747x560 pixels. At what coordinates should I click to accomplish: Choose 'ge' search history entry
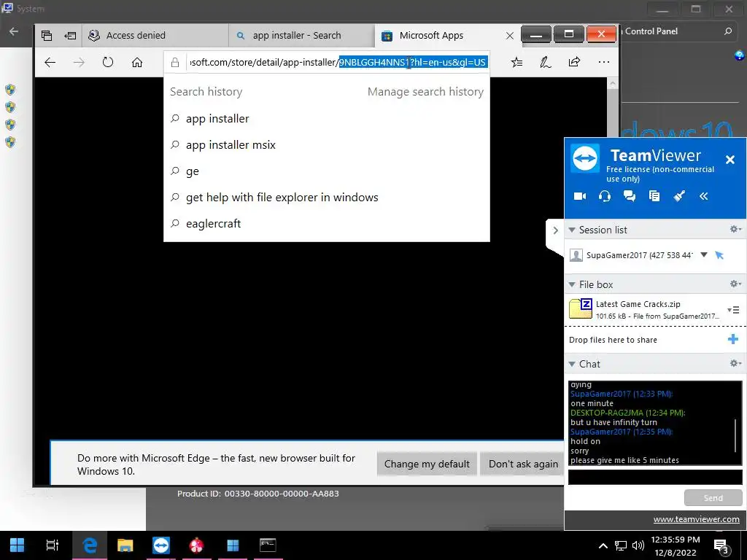[x=326, y=171]
